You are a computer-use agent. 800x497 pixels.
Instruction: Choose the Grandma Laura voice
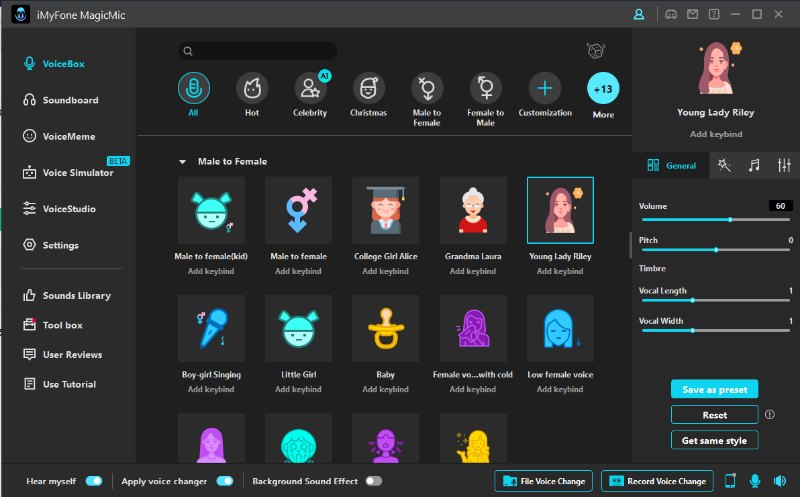[x=473, y=210]
